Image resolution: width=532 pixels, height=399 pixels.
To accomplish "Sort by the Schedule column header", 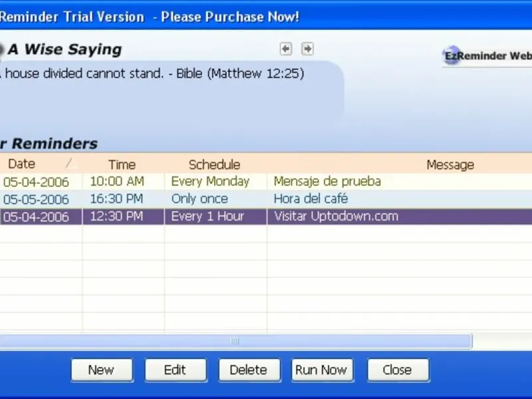I will 215,164.
